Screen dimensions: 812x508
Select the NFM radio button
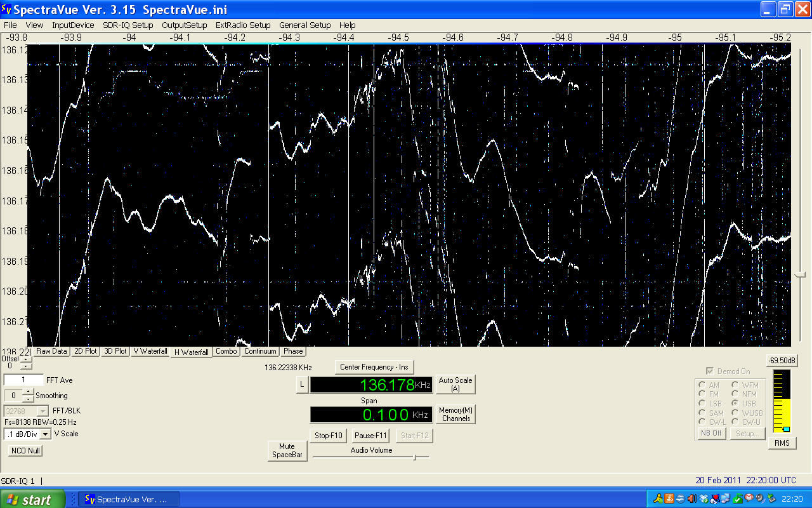pos(736,394)
